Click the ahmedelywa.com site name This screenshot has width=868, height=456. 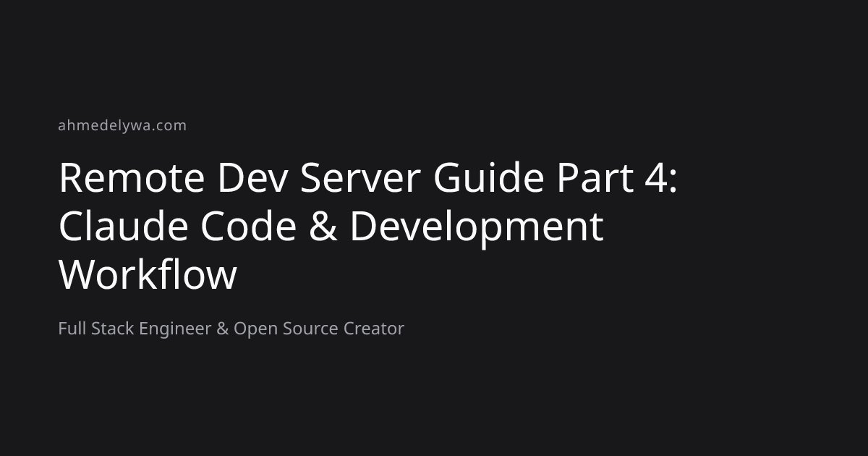tap(122, 125)
